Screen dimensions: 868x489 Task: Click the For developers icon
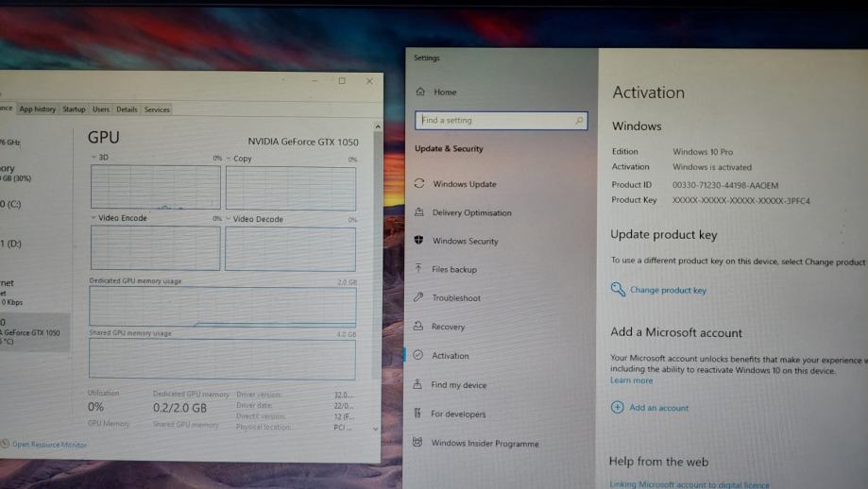point(417,413)
